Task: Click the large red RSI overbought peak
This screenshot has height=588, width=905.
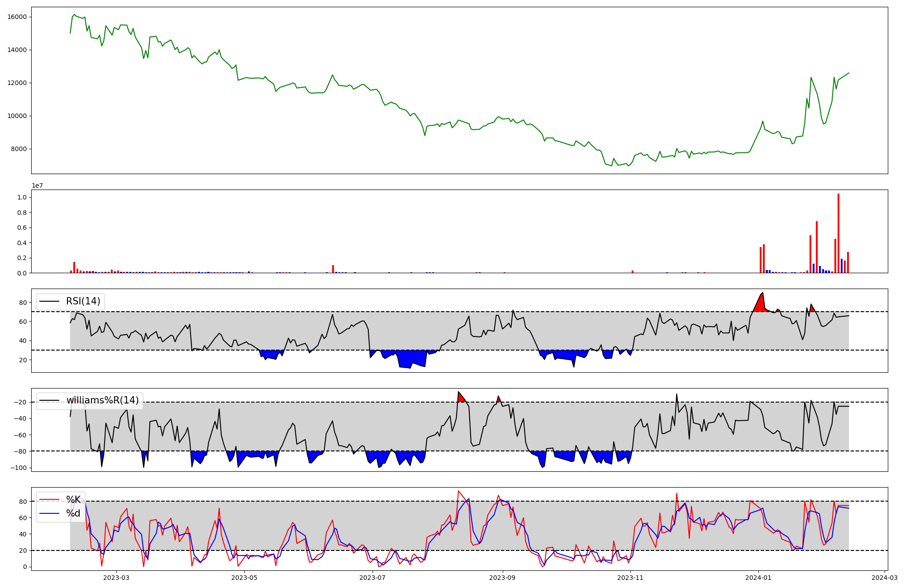Action: tap(761, 304)
